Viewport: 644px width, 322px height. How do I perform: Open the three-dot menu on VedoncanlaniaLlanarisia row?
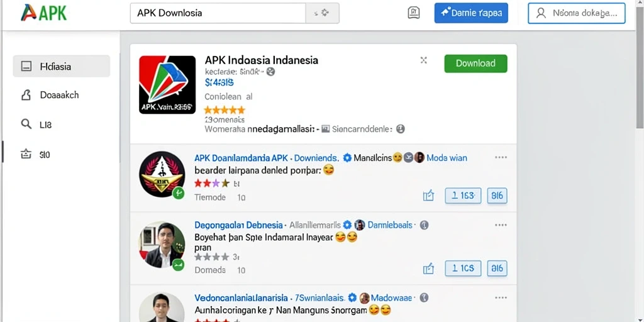coord(501,297)
